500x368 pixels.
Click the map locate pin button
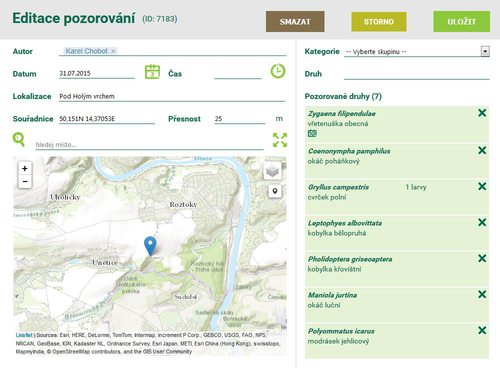[275, 191]
